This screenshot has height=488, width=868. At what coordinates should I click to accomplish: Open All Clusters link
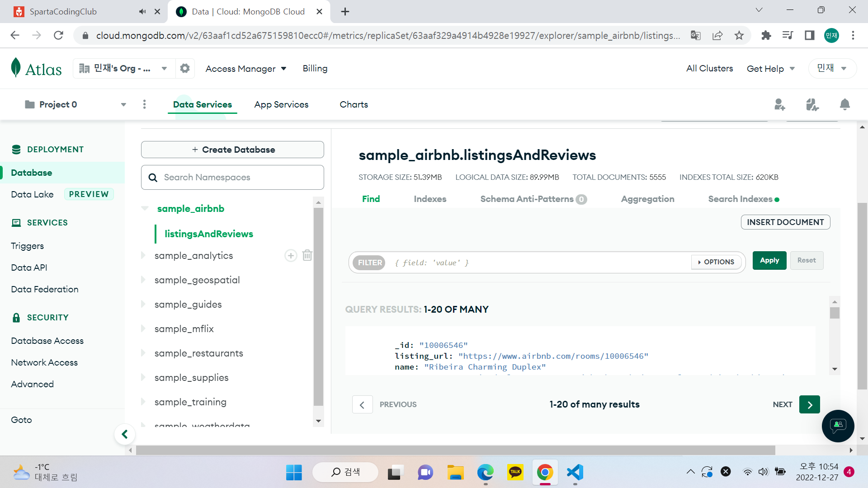point(709,68)
